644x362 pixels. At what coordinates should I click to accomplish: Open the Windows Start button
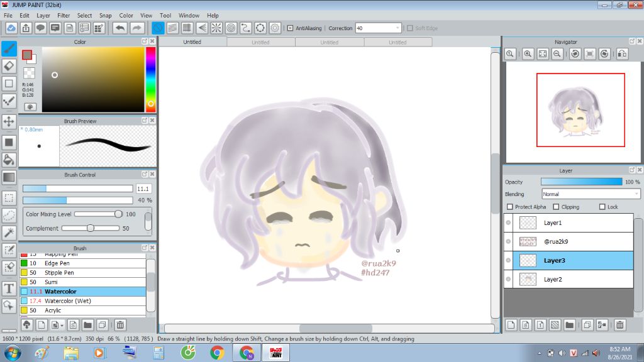[13, 353]
